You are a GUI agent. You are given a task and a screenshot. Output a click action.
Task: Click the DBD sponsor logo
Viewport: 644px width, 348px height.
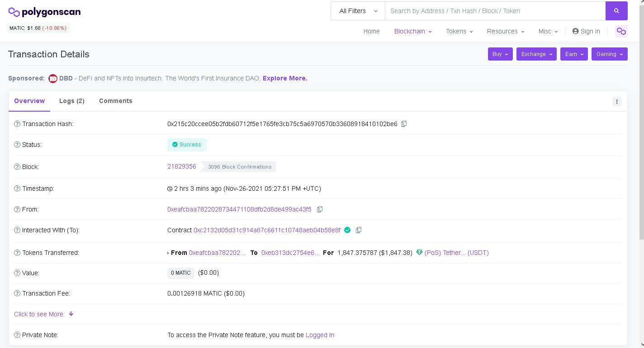pos(52,78)
